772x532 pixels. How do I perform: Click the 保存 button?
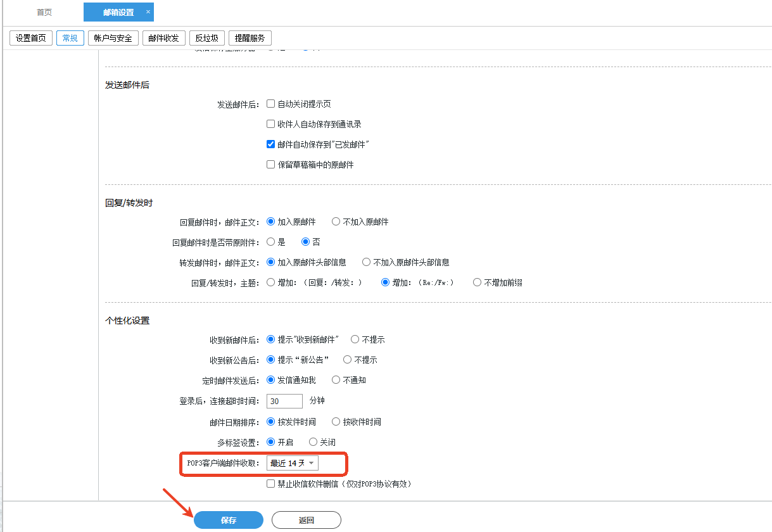pyautogui.click(x=228, y=520)
